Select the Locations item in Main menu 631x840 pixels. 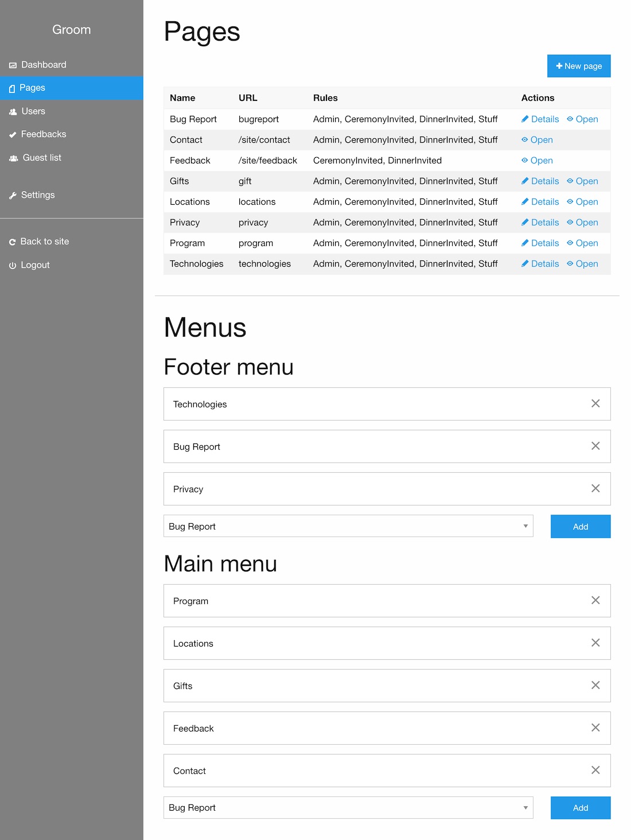[387, 643]
